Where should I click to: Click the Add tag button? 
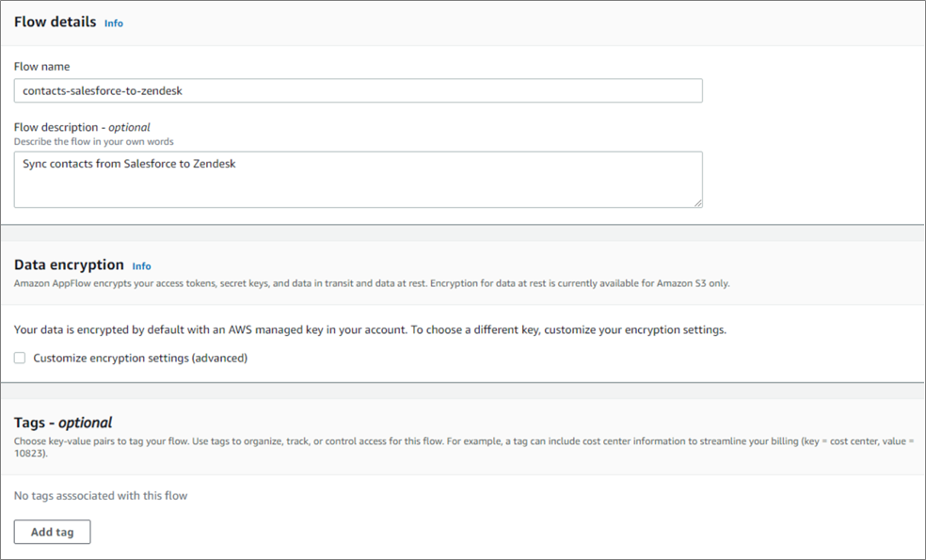52,532
